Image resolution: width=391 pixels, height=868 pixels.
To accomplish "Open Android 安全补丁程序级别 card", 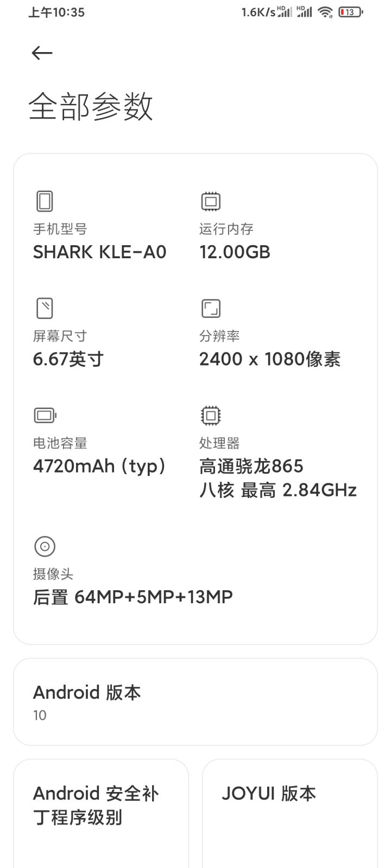I will [x=101, y=808].
